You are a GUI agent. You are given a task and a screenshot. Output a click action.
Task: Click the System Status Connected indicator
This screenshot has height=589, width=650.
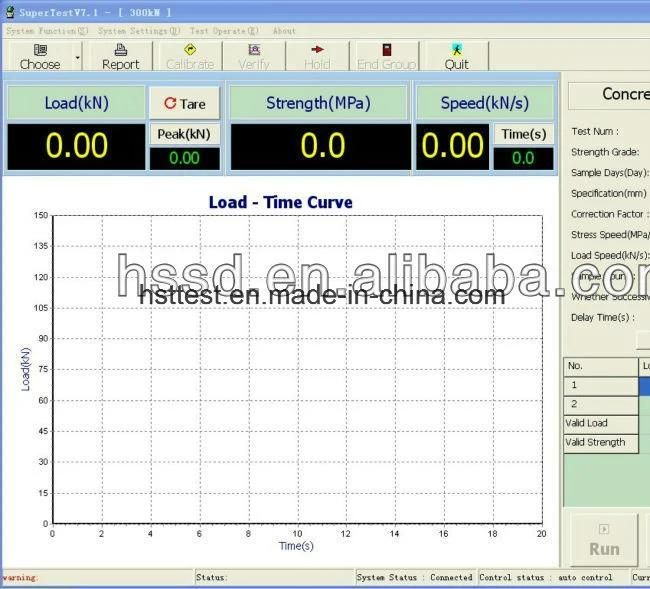415,577
